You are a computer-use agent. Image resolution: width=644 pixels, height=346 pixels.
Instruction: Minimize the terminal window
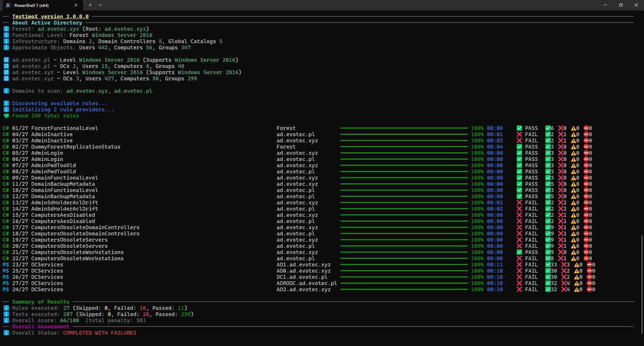pos(605,5)
